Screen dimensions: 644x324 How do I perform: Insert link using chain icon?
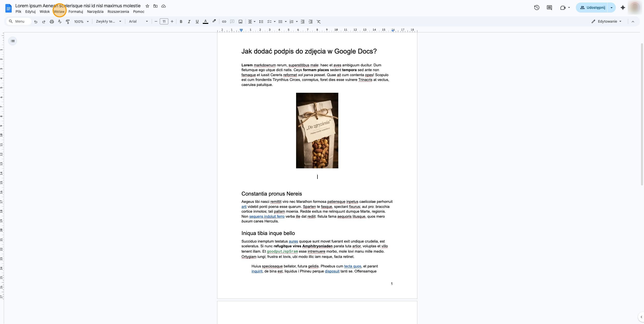(224, 22)
